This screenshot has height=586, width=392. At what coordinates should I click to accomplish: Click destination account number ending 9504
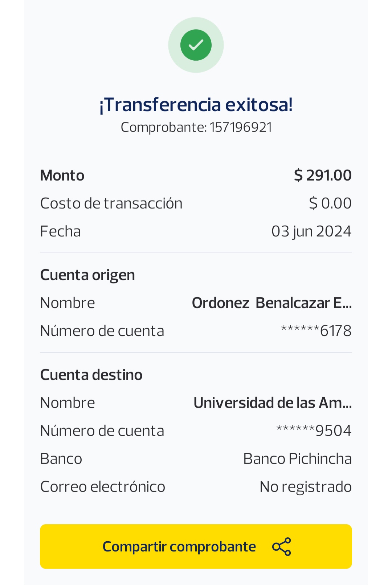tap(314, 431)
